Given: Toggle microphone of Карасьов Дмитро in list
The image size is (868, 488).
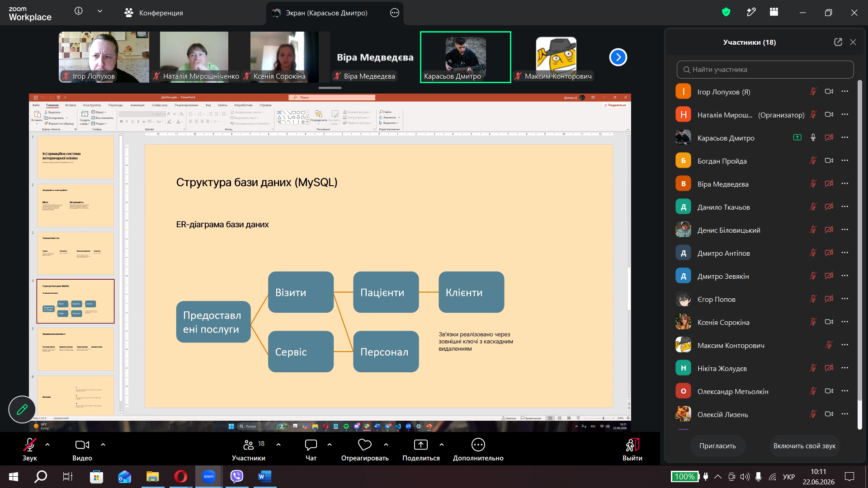Looking at the screenshot, I should [x=813, y=138].
